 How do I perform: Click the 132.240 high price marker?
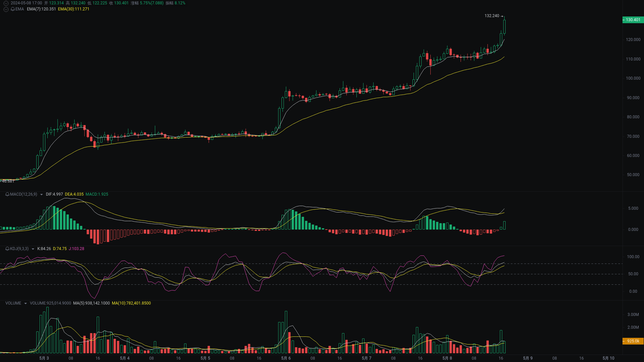(492, 15)
